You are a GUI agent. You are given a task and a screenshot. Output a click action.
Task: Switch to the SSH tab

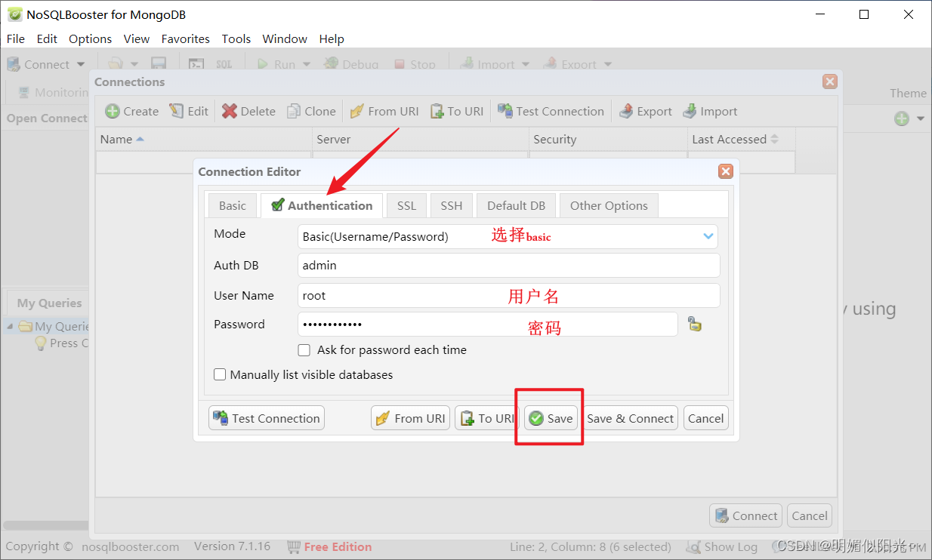452,205
